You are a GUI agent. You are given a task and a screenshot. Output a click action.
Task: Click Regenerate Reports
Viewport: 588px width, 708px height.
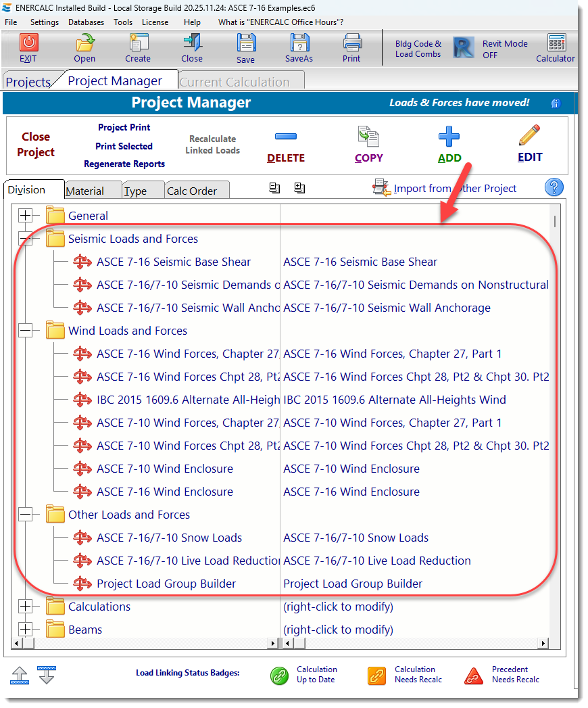pyautogui.click(x=124, y=164)
